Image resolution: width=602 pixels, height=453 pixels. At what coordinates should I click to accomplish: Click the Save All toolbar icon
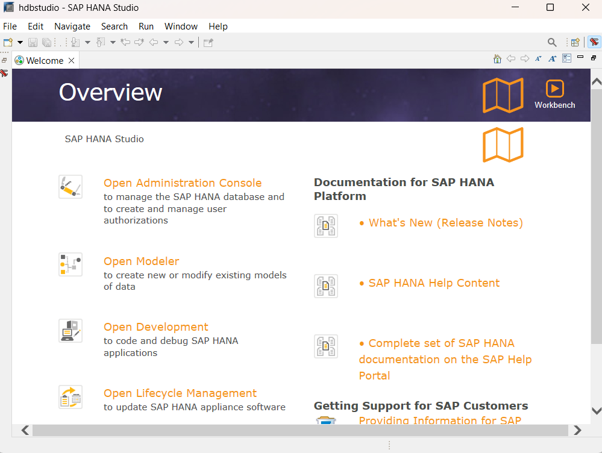(46, 42)
